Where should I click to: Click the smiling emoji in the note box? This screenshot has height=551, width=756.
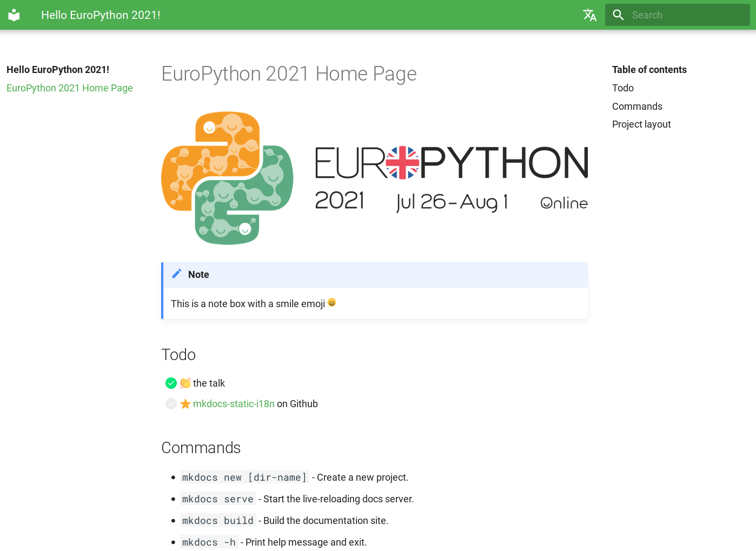point(331,302)
